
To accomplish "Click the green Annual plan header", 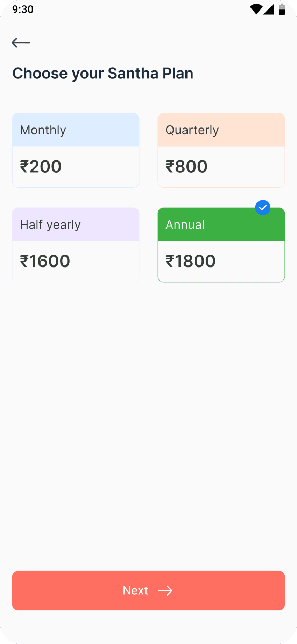I will pos(221,225).
